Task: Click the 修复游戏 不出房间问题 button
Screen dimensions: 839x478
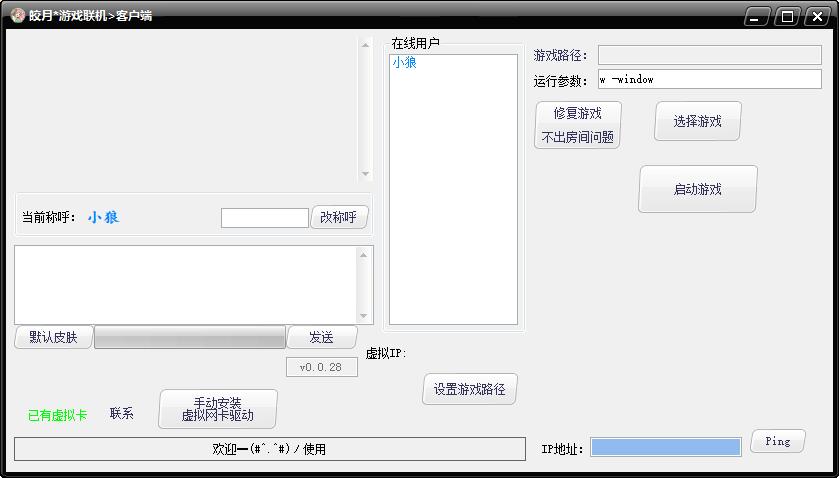Action: [577, 125]
